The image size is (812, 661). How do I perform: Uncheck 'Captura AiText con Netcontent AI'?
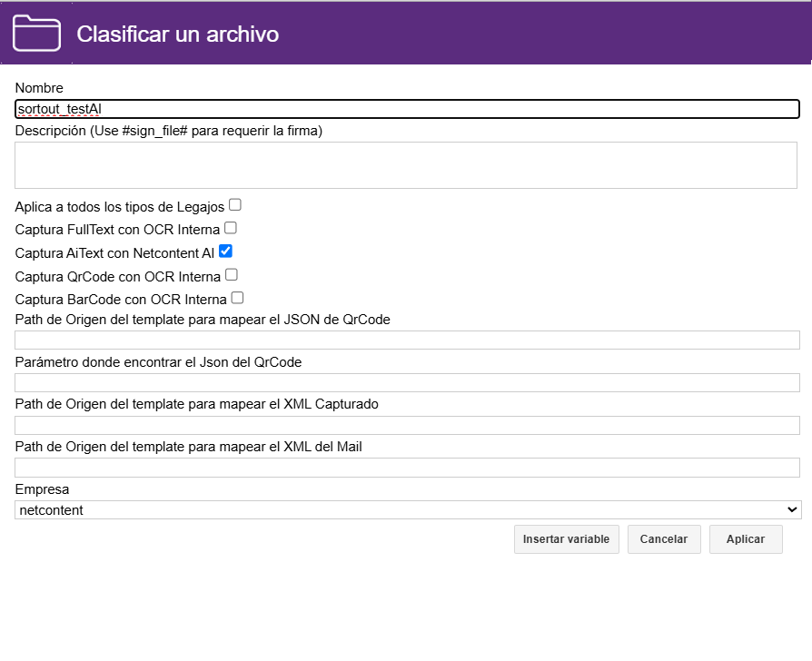(224, 252)
